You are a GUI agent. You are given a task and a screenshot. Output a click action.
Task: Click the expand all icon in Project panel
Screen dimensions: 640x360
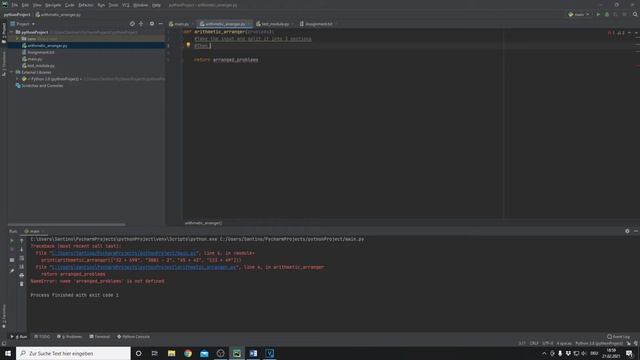click(x=141, y=24)
